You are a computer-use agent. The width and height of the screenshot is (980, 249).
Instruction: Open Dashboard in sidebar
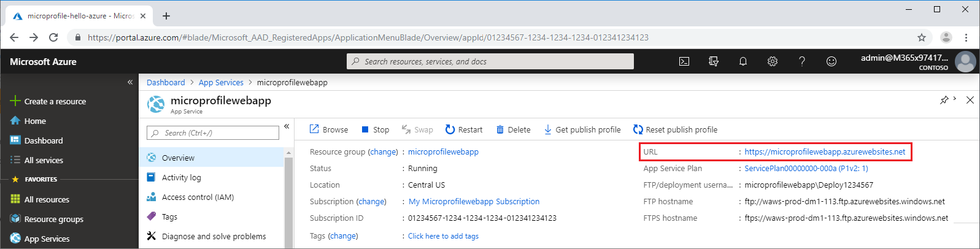click(37, 140)
